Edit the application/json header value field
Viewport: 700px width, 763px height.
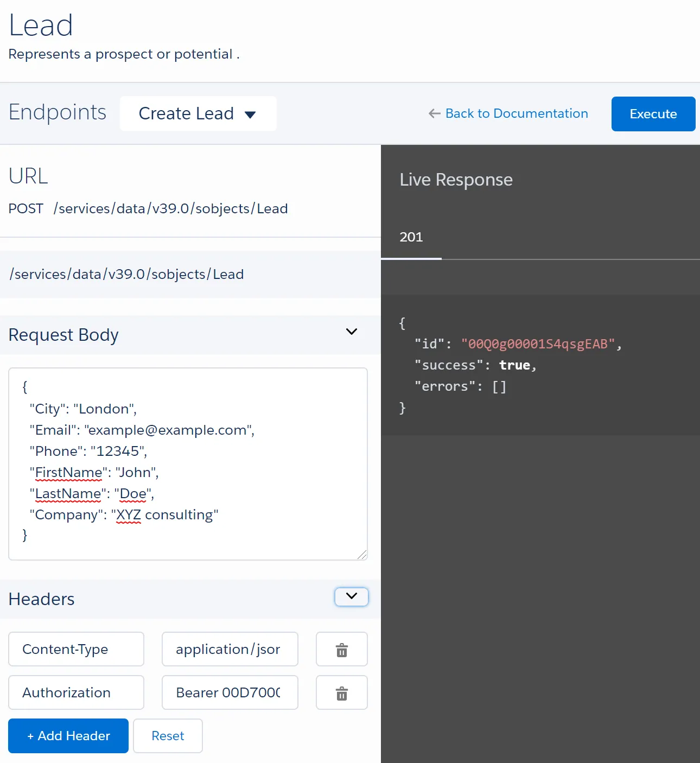230,649
